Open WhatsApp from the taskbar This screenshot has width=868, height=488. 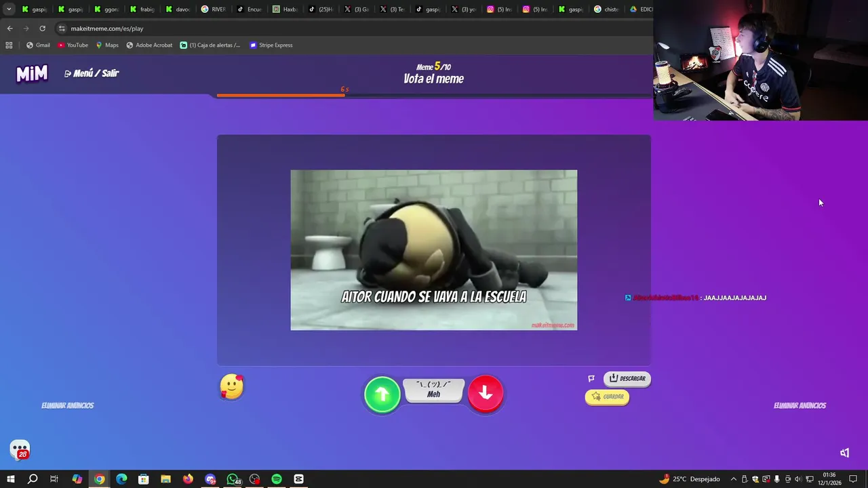tap(233, 479)
